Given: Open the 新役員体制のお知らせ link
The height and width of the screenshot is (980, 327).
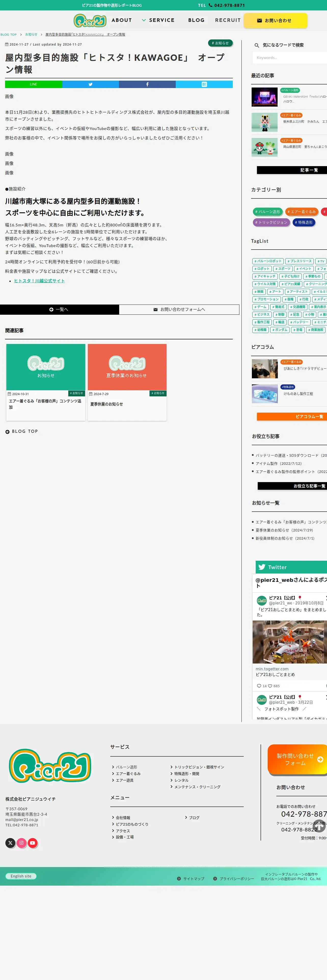Looking at the screenshot, I should [285, 539].
